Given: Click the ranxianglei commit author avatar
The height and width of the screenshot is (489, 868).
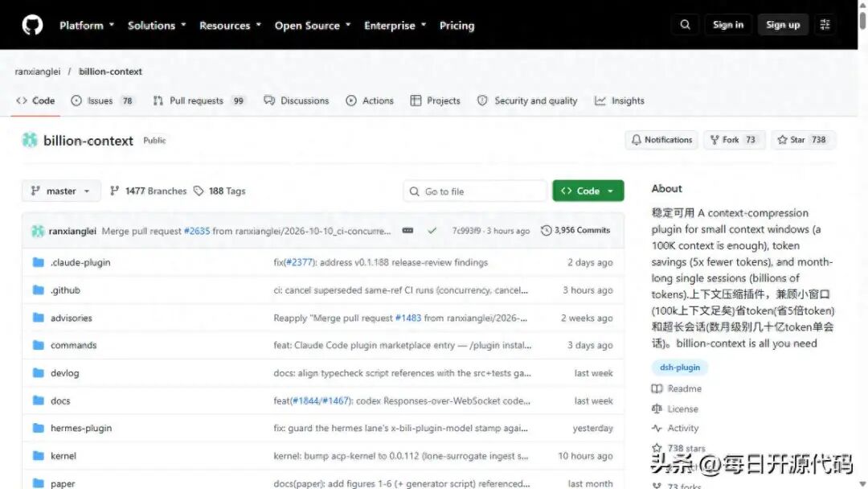Looking at the screenshot, I should click(38, 231).
